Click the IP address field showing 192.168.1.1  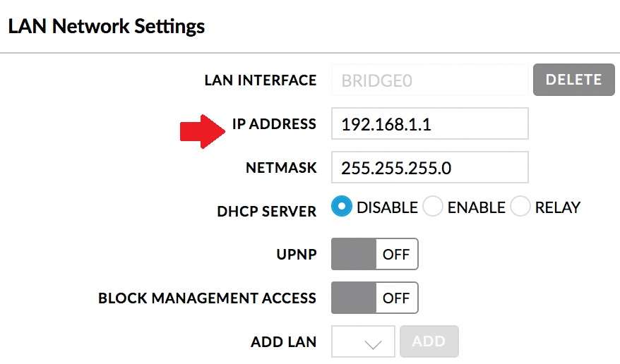[429, 124]
